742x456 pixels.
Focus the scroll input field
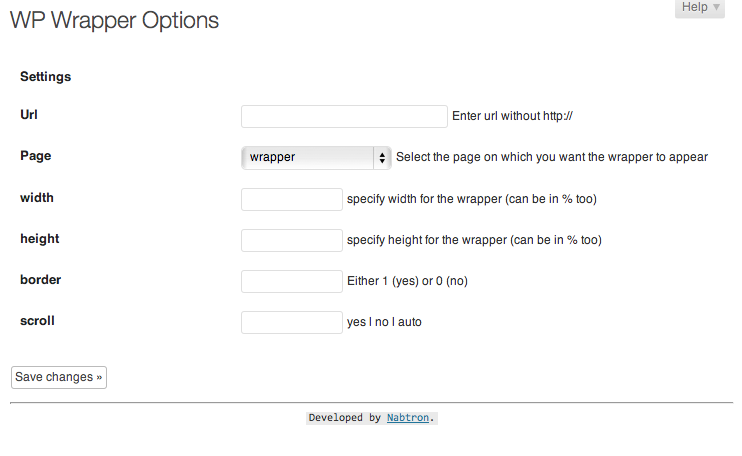pyautogui.click(x=292, y=322)
